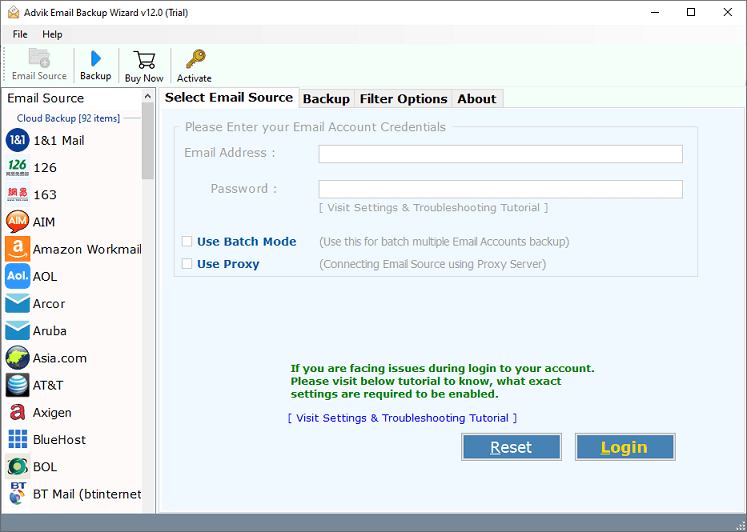Select the 126 mail icon
747x532 pixels.
coord(18,167)
